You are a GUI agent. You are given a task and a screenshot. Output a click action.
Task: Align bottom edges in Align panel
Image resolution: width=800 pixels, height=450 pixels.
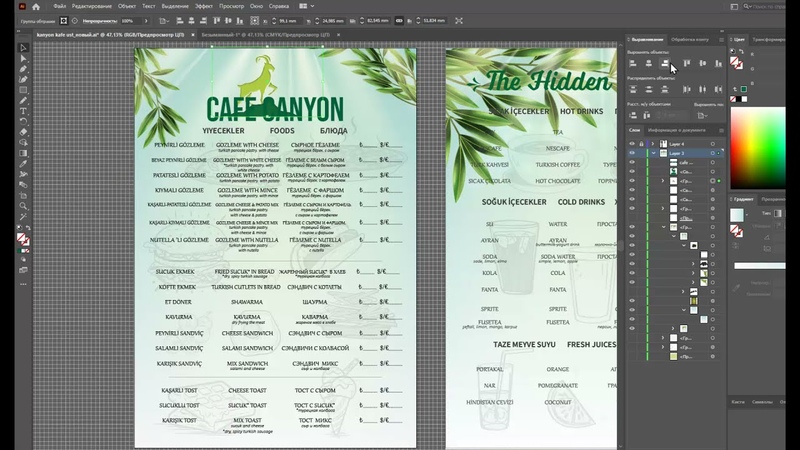718,63
